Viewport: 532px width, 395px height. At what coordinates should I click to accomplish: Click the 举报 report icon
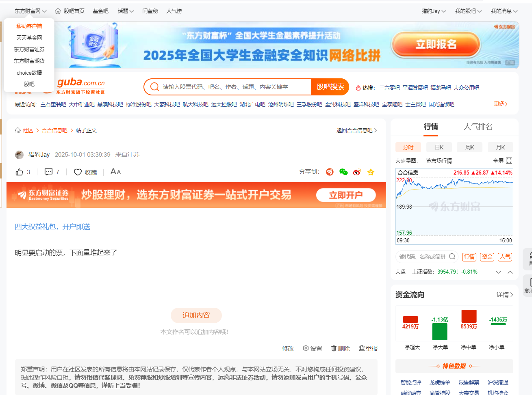(x=361, y=348)
